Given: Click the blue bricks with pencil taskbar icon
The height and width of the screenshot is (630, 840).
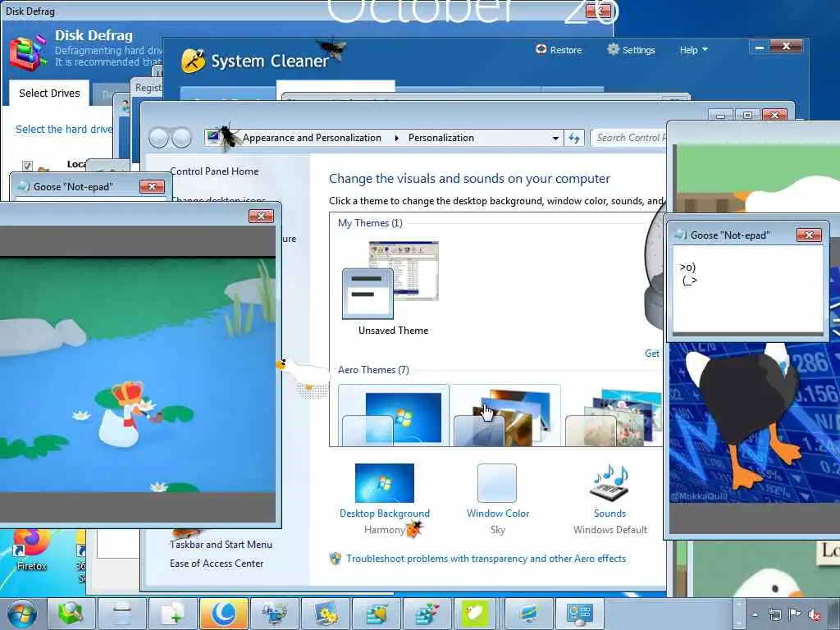Looking at the screenshot, I should click(x=376, y=614).
